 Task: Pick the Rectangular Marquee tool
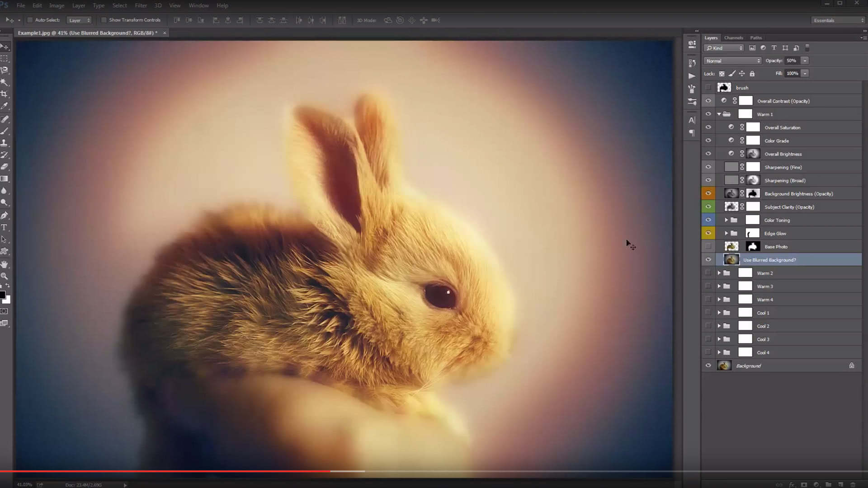pyautogui.click(x=4, y=58)
